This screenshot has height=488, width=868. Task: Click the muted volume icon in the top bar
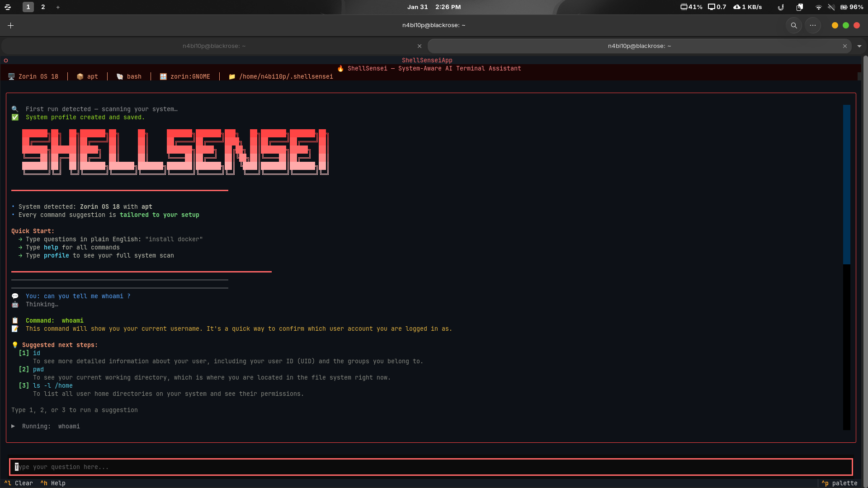[831, 7]
